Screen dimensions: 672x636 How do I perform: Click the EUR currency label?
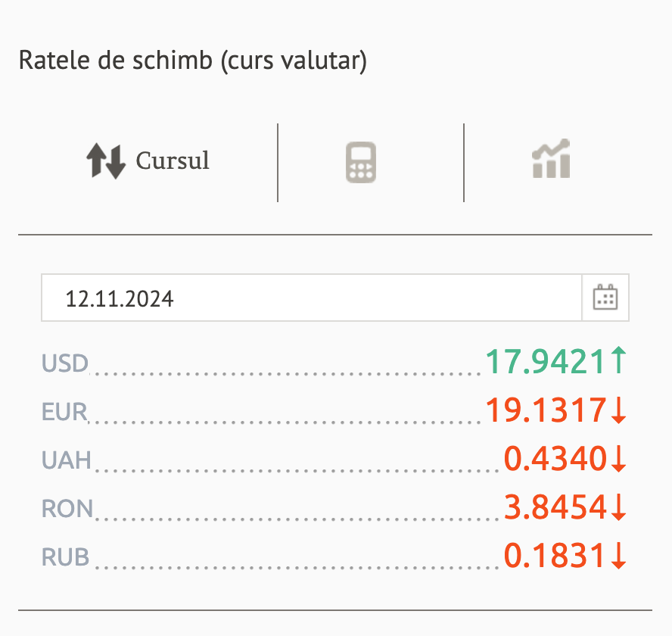click(x=65, y=413)
